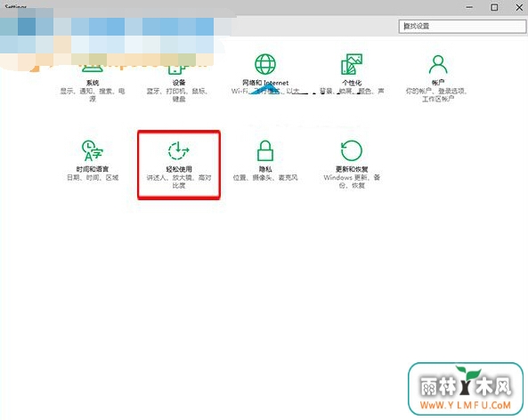Click the 更新和恢复 label text
Viewport: 528px width, 420px height.
(352, 169)
